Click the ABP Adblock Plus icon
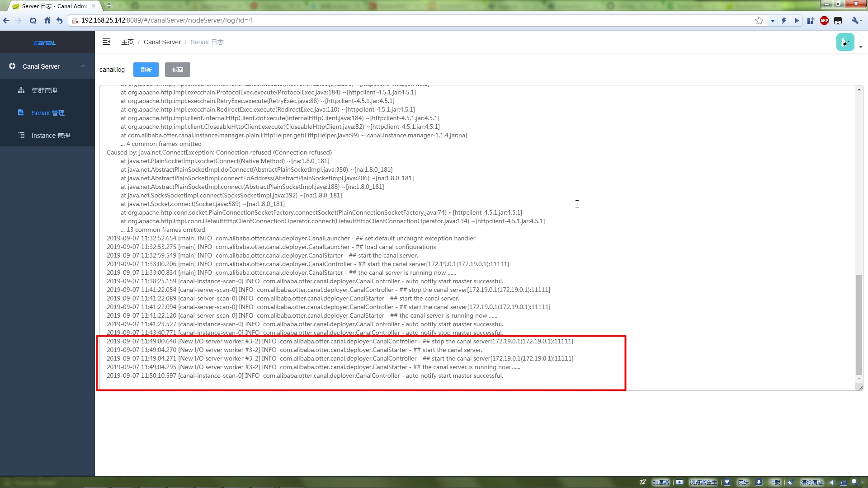This screenshot has height=488, width=868. pos(824,20)
